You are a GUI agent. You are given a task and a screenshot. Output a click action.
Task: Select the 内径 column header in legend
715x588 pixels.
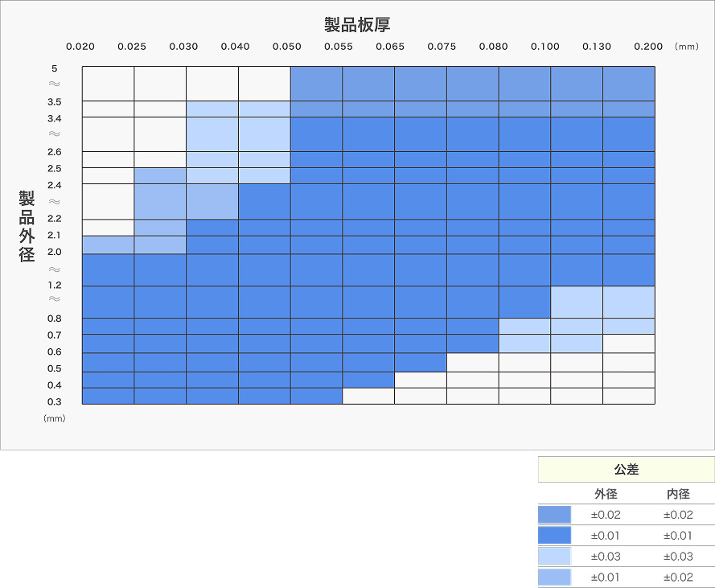coord(678,494)
